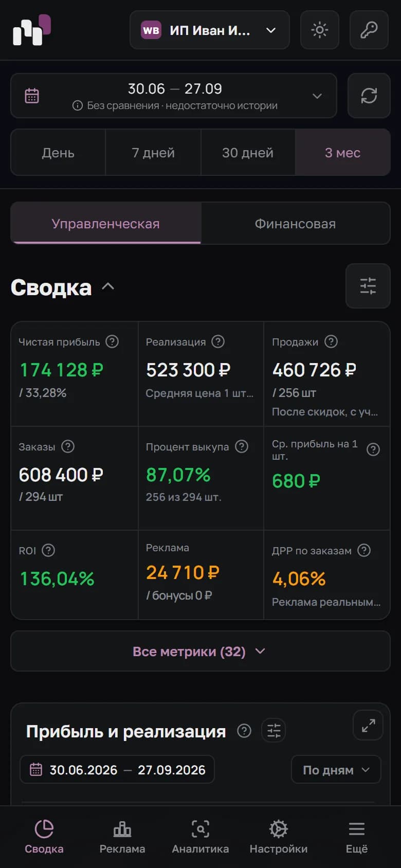The height and width of the screenshot is (868, 401).
Task: Click the Реклама реальным… note text
Action: [326, 602]
